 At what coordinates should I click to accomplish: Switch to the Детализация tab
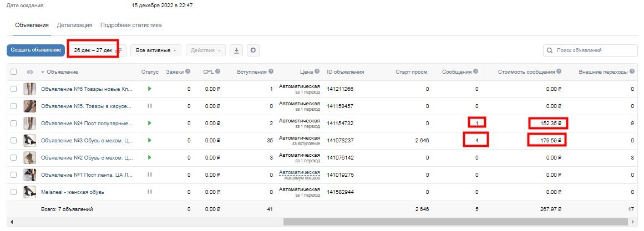click(74, 25)
